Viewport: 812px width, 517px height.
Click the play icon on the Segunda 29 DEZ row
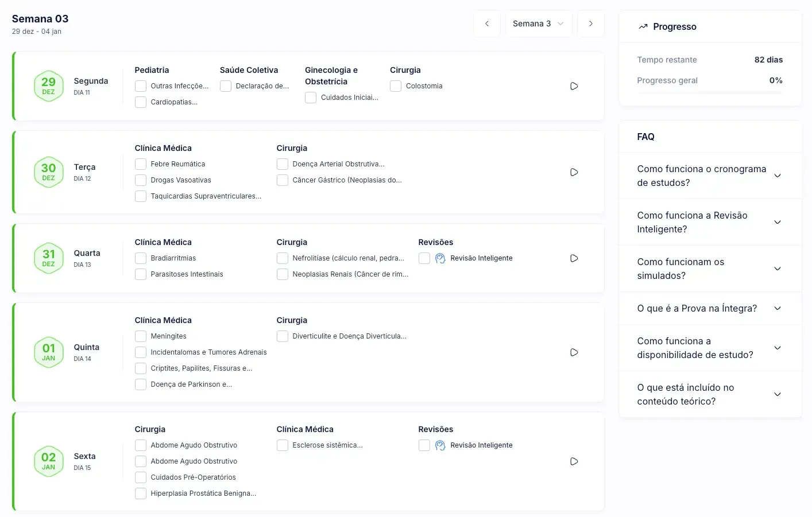[574, 85]
